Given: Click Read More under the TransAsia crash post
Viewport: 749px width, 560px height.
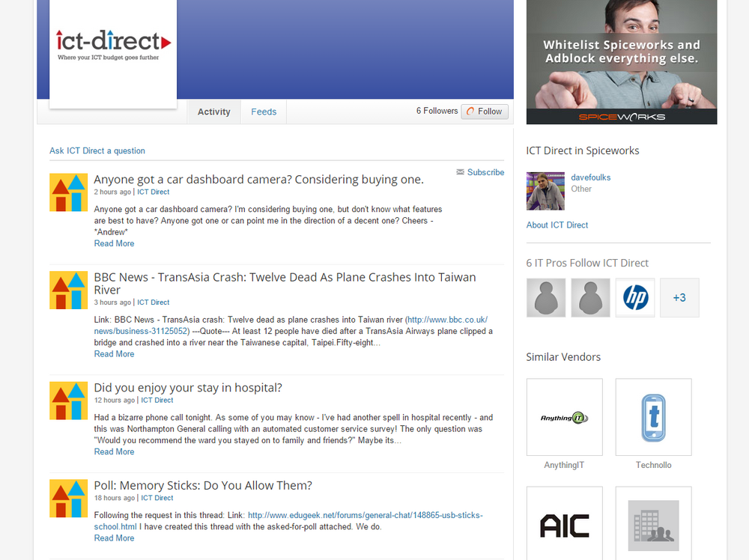Looking at the screenshot, I should (114, 354).
